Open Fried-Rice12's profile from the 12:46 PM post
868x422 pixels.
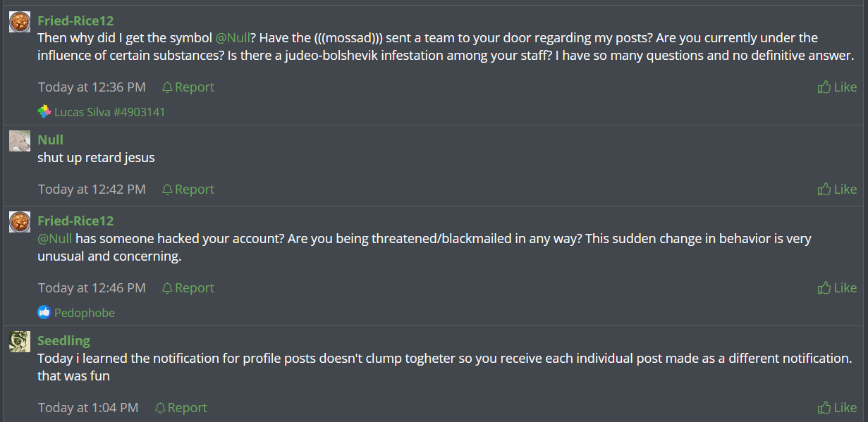75,221
